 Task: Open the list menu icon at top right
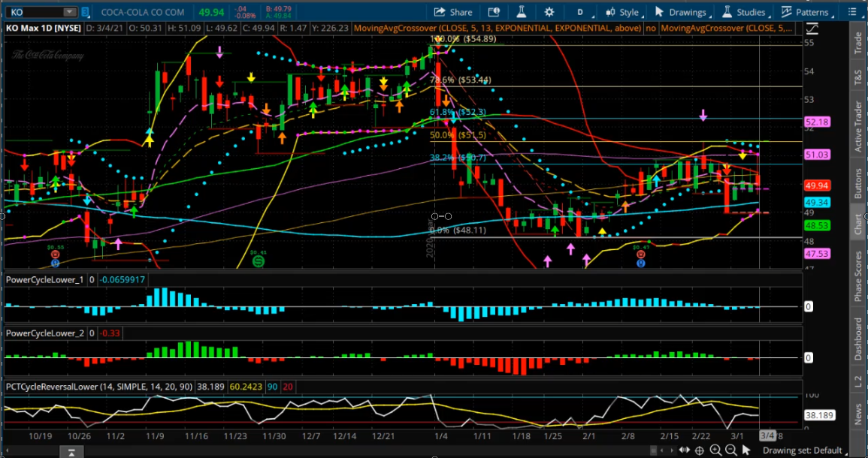tap(852, 12)
